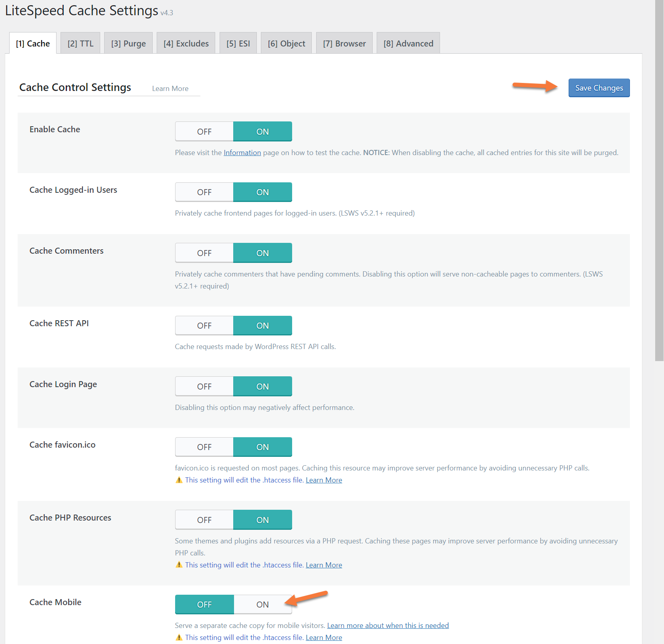The height and width of the screenshot is (644, 664).
Task: Select the [6] Object tab
Action: (x=287, y=44)
